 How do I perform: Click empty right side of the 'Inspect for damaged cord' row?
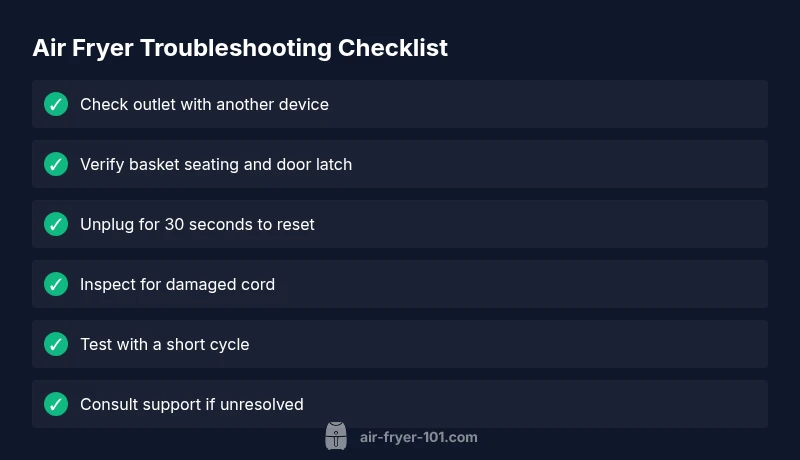600,284
